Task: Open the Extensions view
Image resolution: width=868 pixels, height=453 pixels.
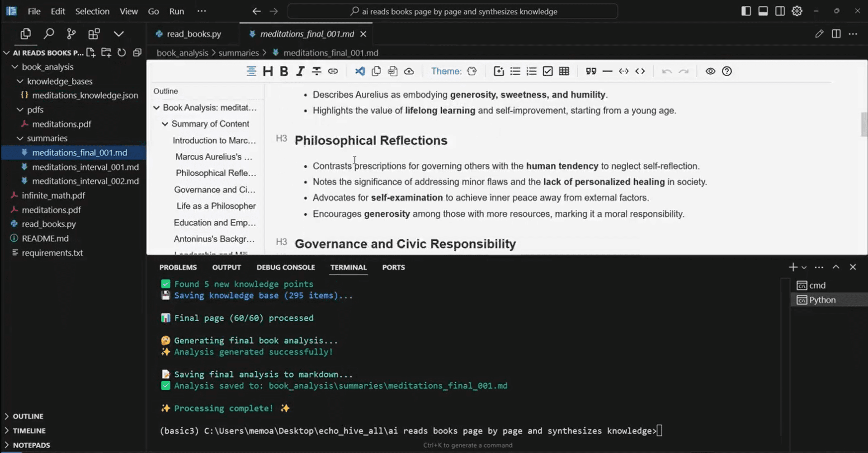Action: point(94,34)
